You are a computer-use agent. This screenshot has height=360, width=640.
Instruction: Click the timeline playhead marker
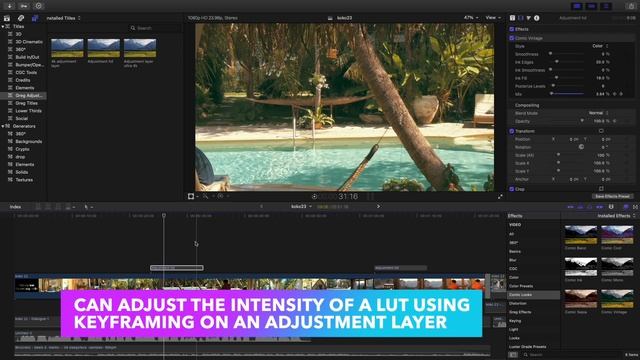[x=164, y=215]
